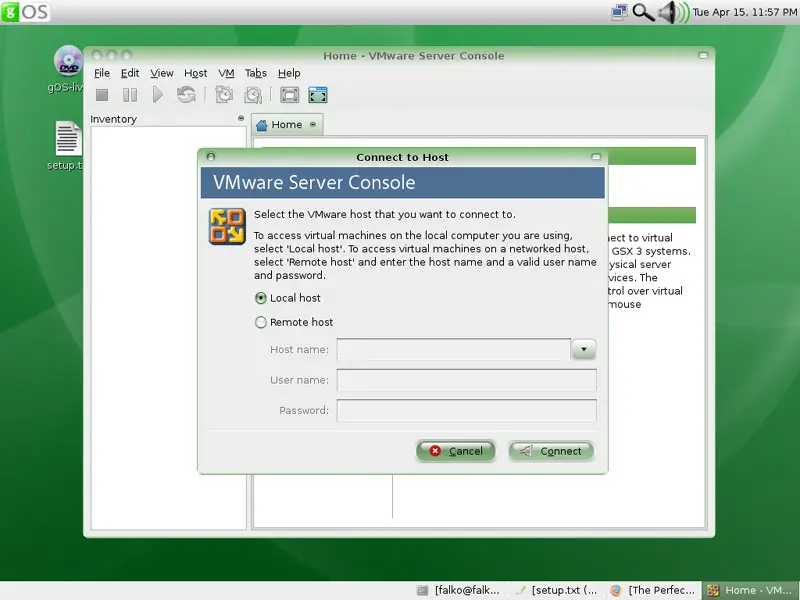Click the Power On play icon
This screenshot has width=800, height=600.
click(x=157, y=94)
